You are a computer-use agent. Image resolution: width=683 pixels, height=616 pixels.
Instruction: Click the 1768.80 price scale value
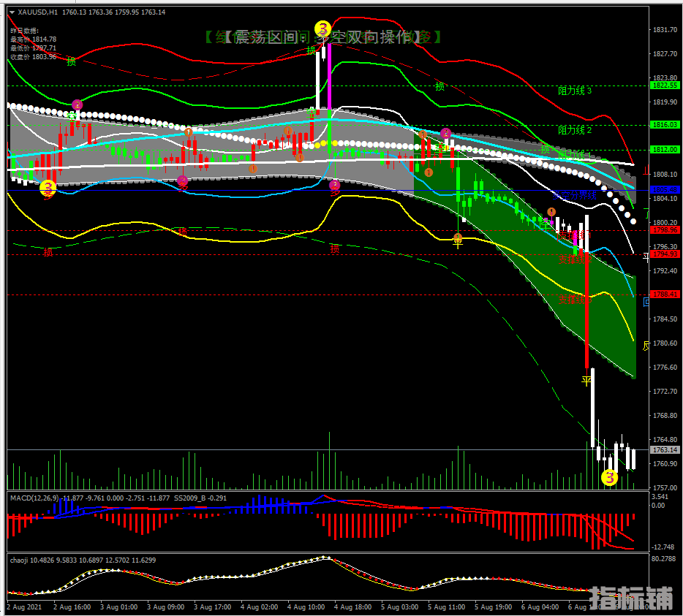[665, 416]
